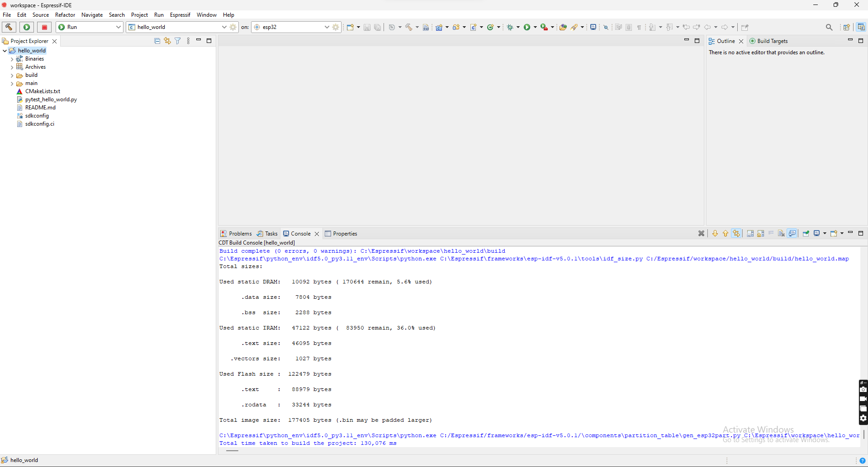The image size is (868, 467).
Task: Click the console Copy Build Log icon
Action: [750, 233]
